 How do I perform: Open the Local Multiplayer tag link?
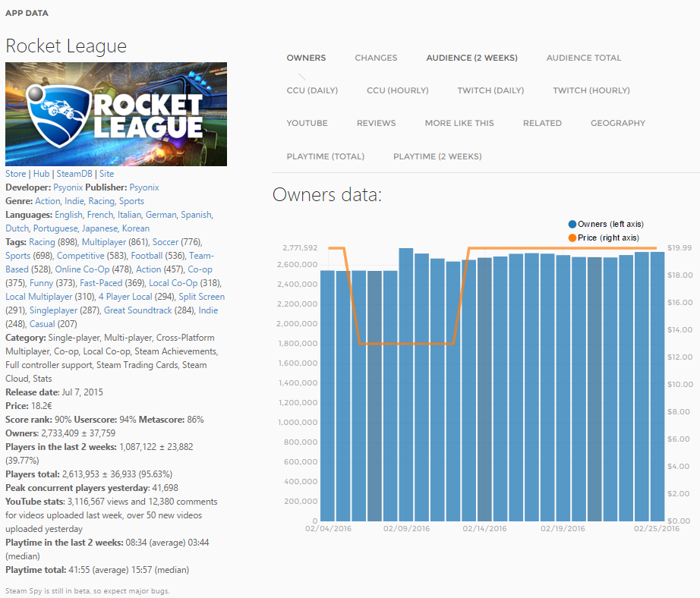click(x=39, y=297)
